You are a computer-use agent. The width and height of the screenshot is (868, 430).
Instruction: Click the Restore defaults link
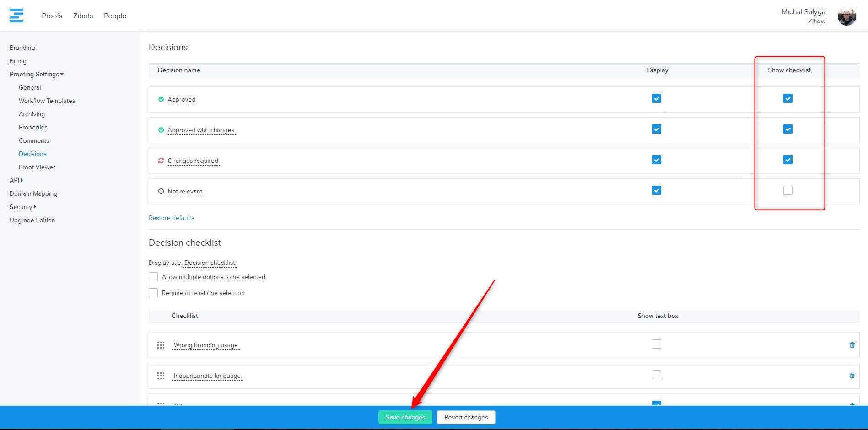tap(171, 218)
